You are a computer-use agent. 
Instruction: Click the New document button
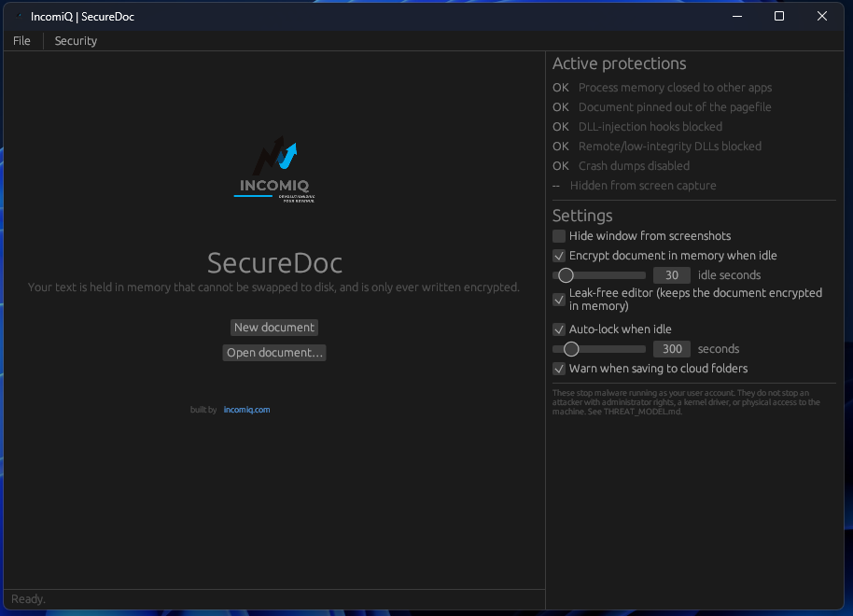pyautogui.click(x=274, y=327)
